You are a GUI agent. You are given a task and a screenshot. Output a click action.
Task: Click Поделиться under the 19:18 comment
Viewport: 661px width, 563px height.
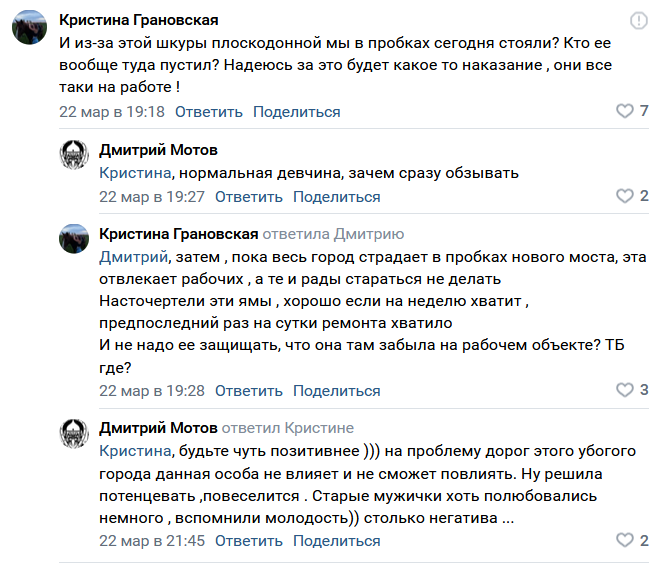pos(296,112)
